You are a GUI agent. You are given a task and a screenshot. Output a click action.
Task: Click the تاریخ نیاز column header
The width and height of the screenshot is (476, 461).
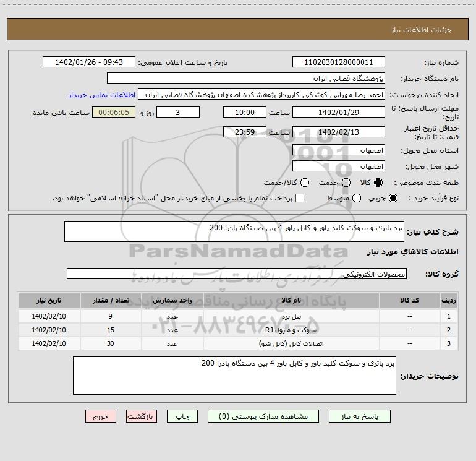pos(49,301)
